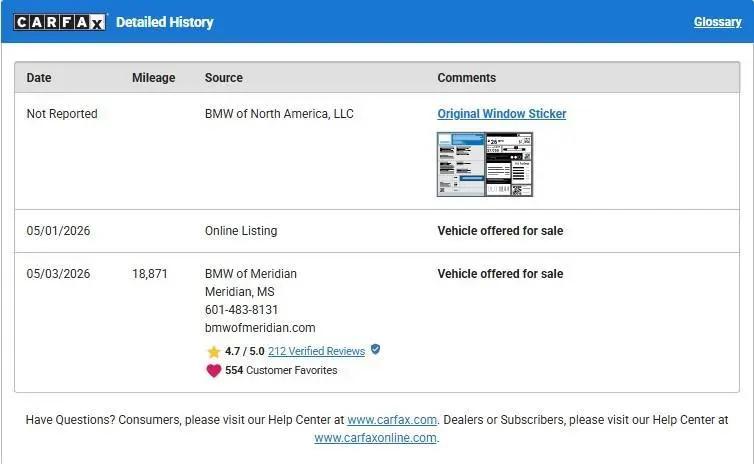Click the 601-483-8131 phone number
This screenshot has height=464, width=754.
click(x=241, y=310)
